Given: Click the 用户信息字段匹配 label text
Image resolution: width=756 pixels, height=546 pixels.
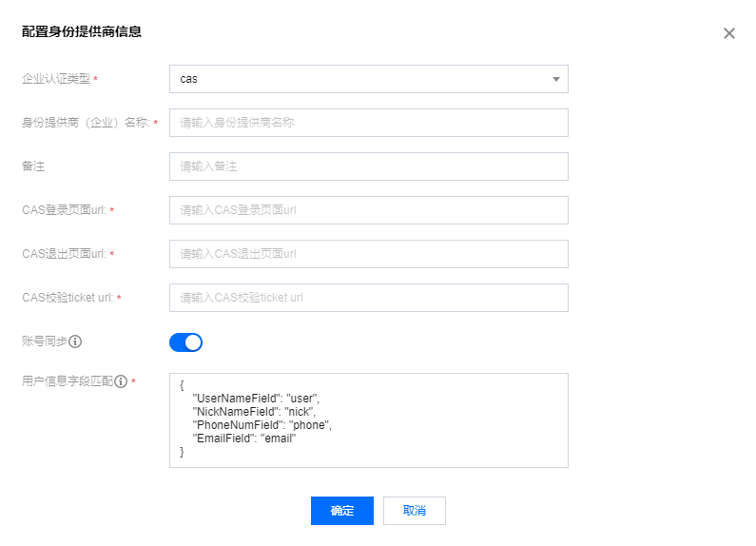Looking at the screenshot, I should pos(67,381).
